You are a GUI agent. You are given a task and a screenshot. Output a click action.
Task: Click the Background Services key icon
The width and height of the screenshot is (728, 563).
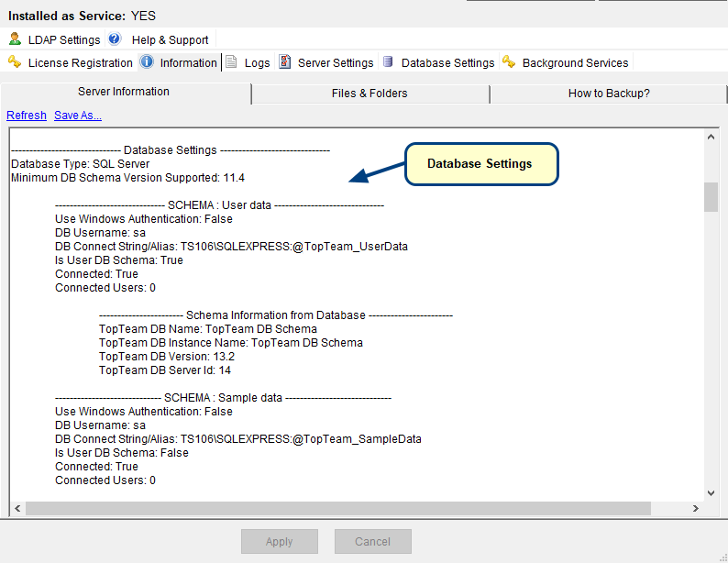(509, 61)
